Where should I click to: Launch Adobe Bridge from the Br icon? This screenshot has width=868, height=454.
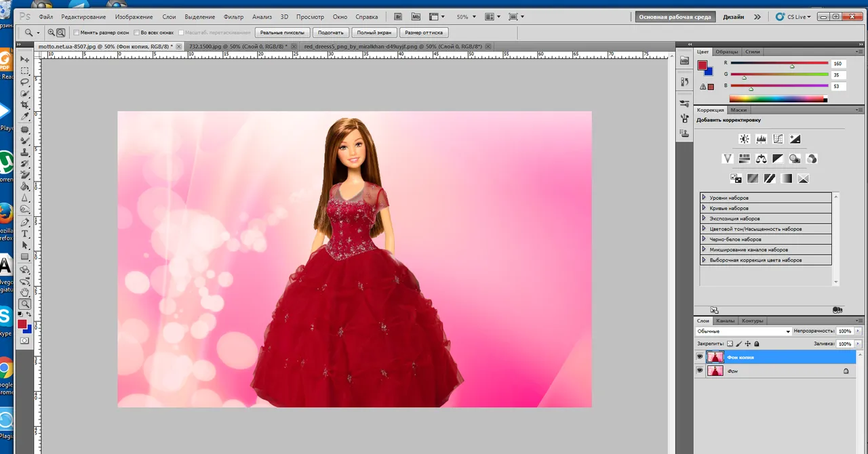(398, 16)
